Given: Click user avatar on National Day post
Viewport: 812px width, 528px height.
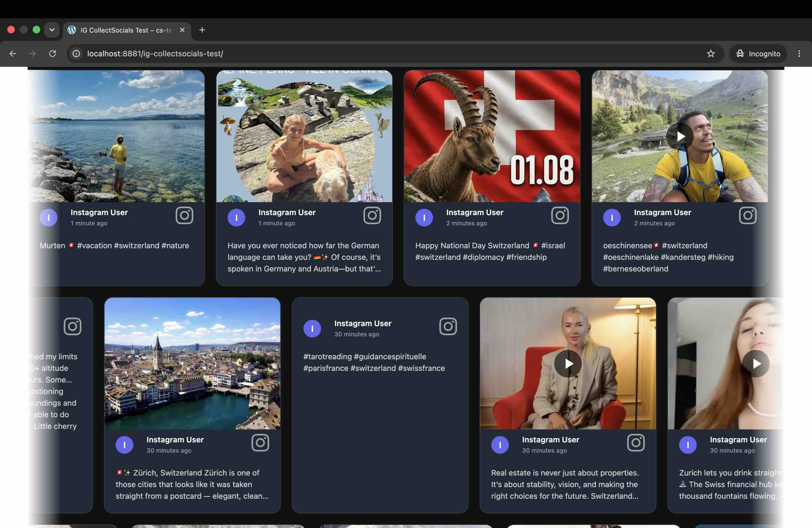Looking at the screenshot, I should tap(424, 218).
